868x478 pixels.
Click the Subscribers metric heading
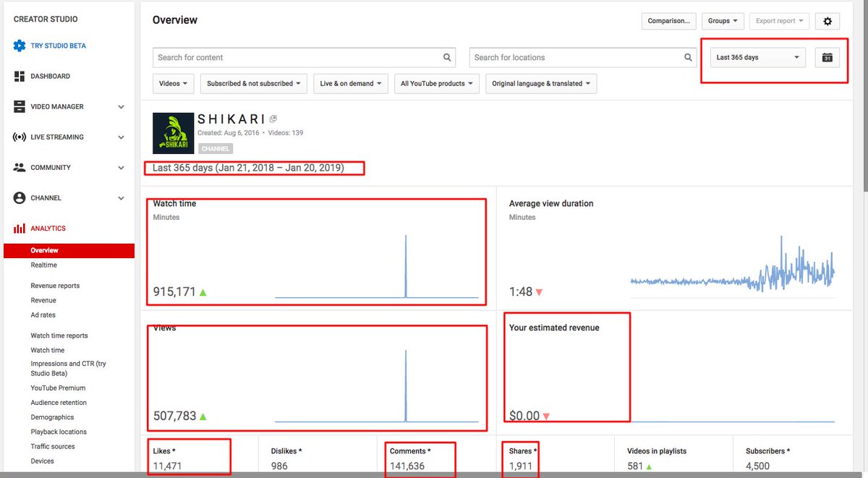[767, 451]
